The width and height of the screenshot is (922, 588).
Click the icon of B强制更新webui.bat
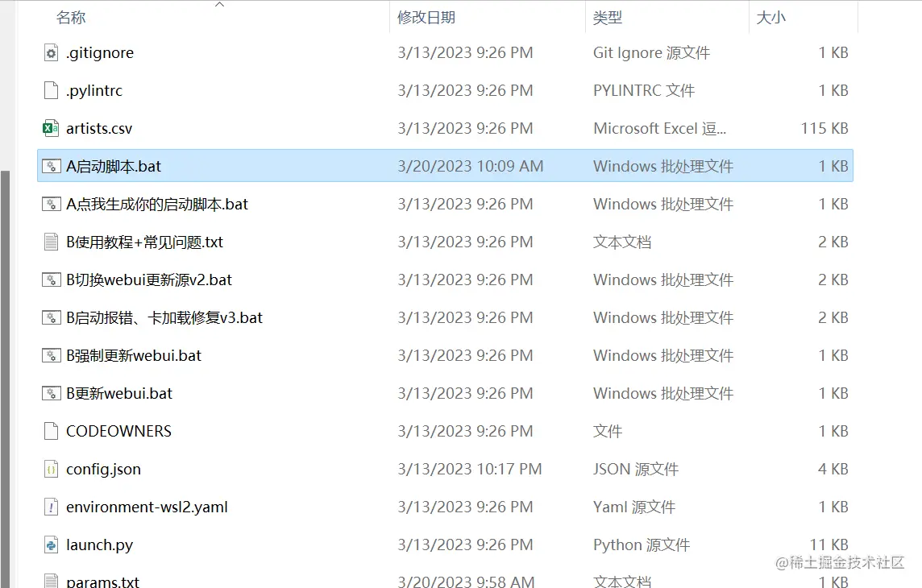(x=51, y=356)
